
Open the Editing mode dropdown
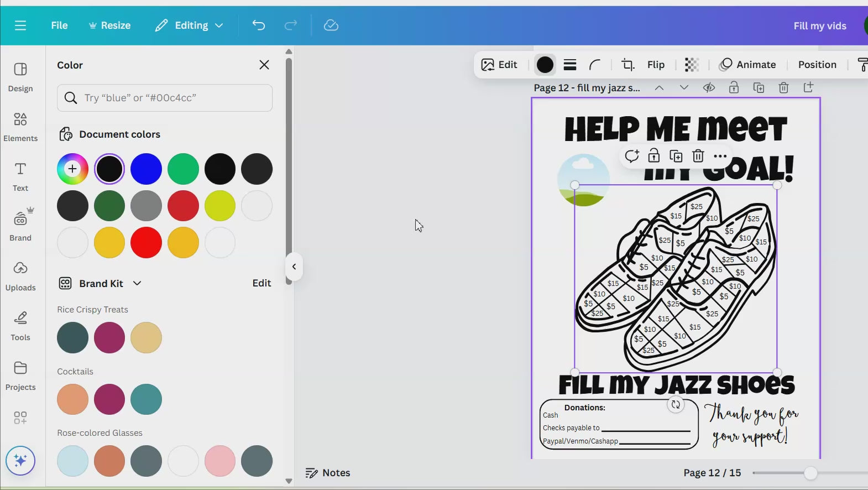coord(190,25)
